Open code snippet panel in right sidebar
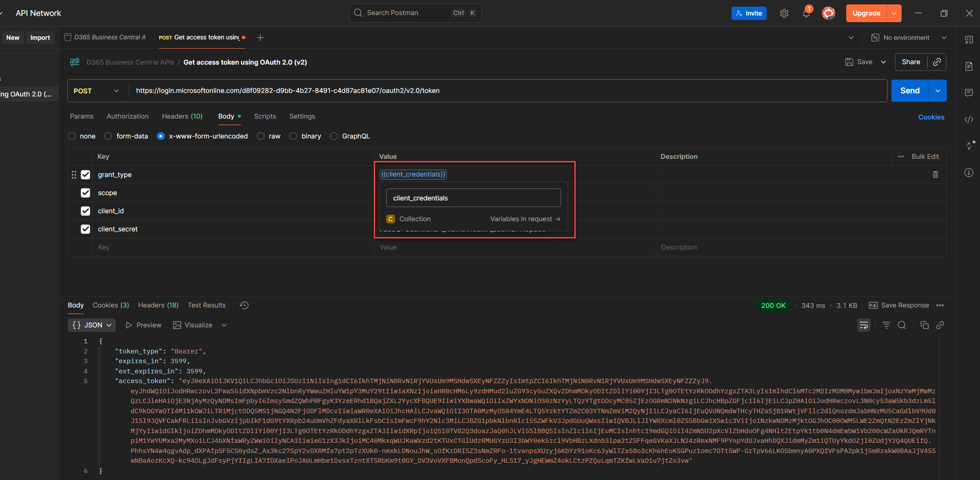This screenshot has width=980, height=480. (969, 119)
